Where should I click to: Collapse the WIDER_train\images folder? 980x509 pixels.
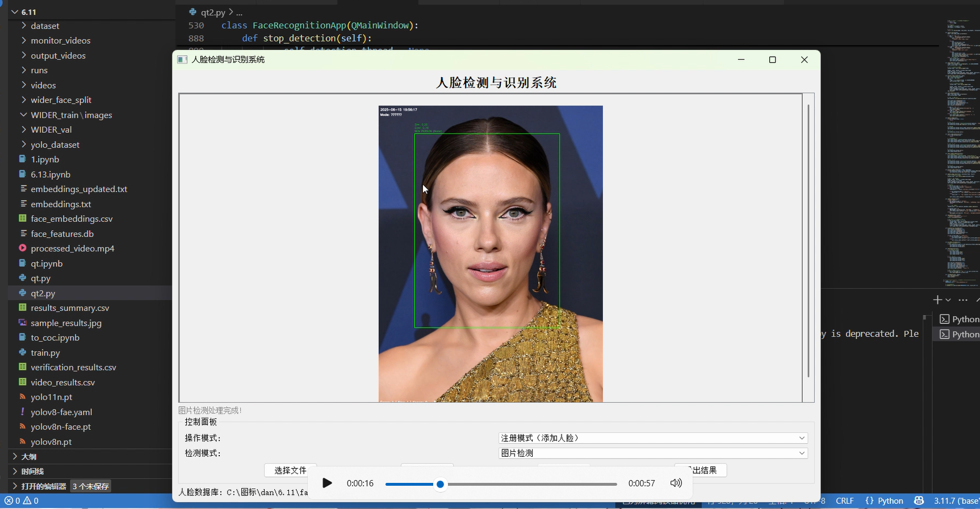click(24, 115)
